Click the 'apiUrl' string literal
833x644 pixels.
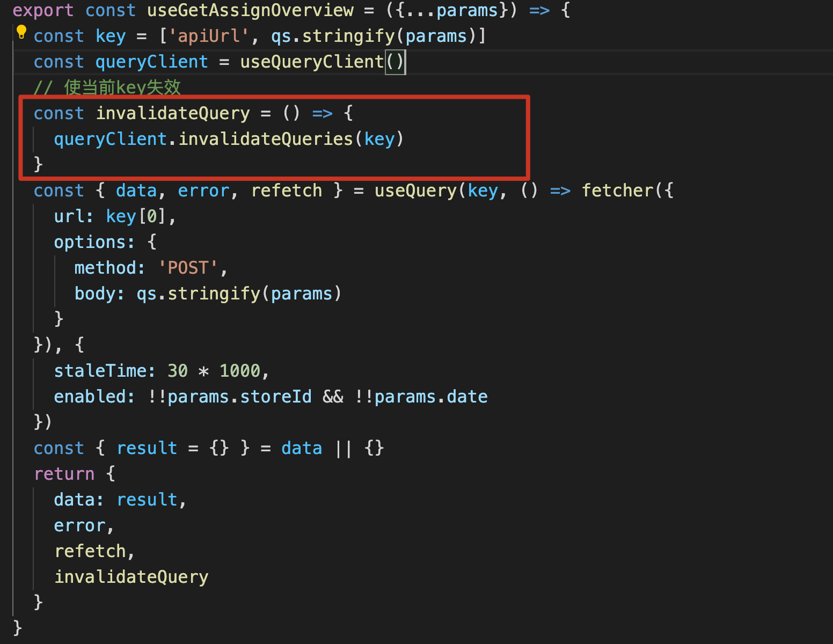209,36
